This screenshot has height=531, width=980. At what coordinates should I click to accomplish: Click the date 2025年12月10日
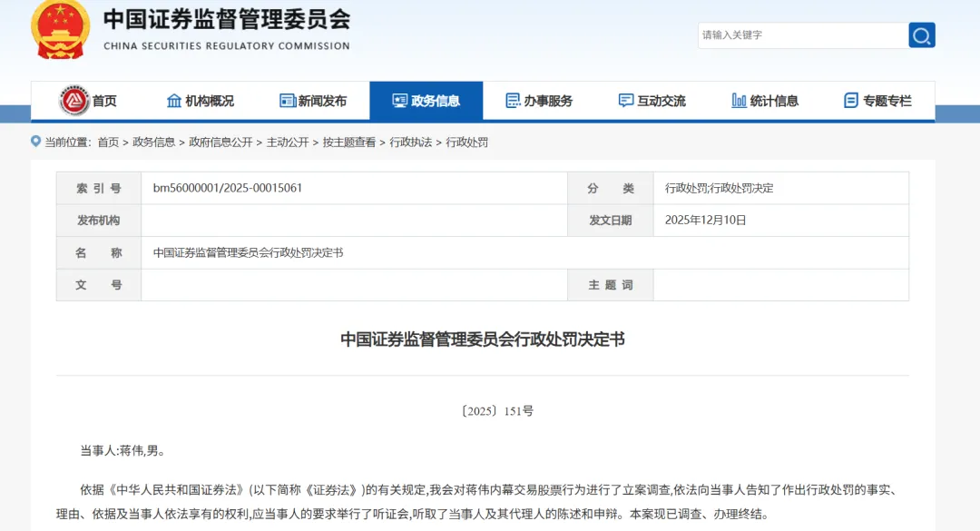click(705, 221)
